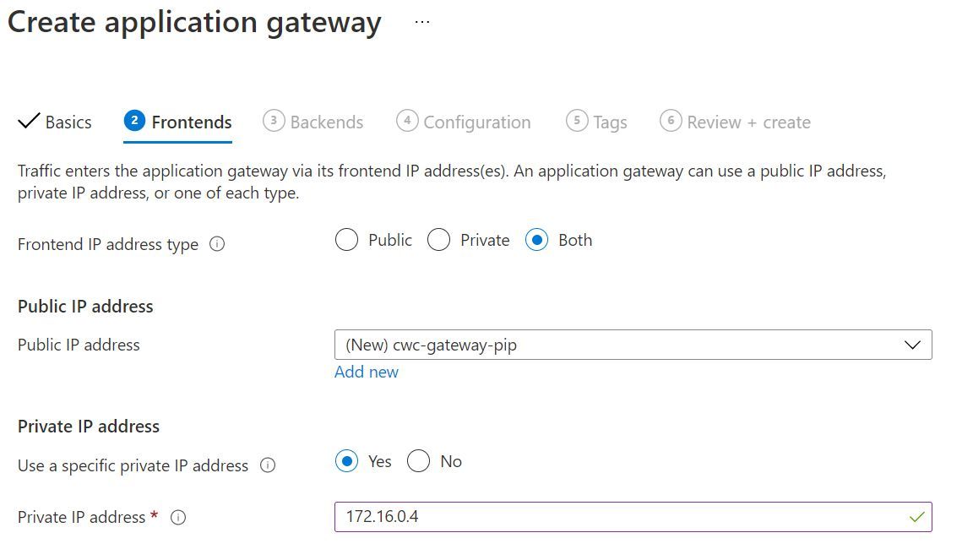Go to the Frontends tab

189,121
